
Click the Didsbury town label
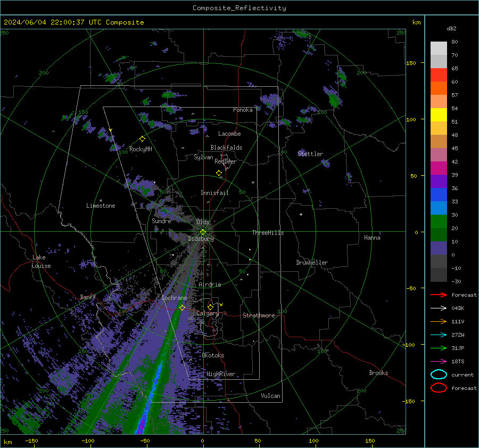(201, 239)
